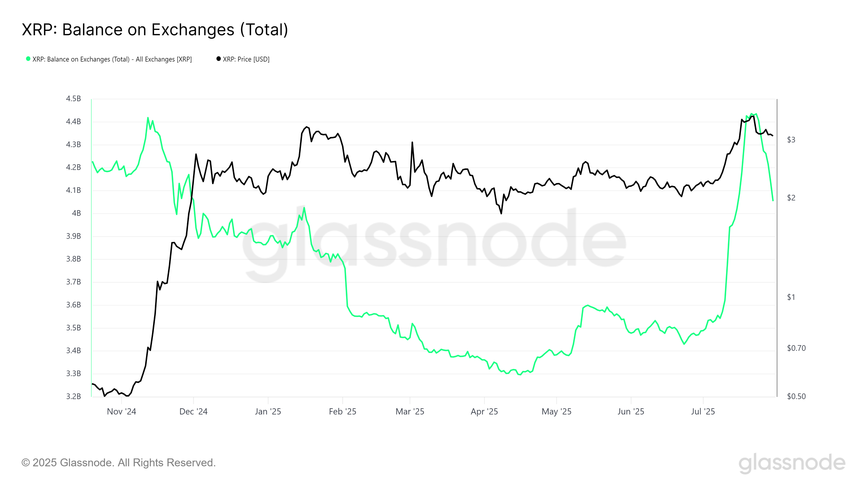Select the Jan '25 date label
This screenshot has width=868, height=488.
click(x=268, y=412)
